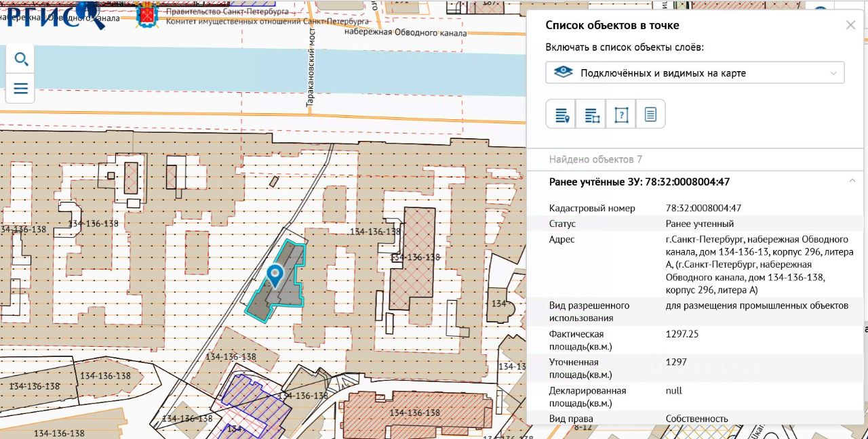
Task: Click the cadastral number value 78:32:0008004:47
Action: [703, 208]
